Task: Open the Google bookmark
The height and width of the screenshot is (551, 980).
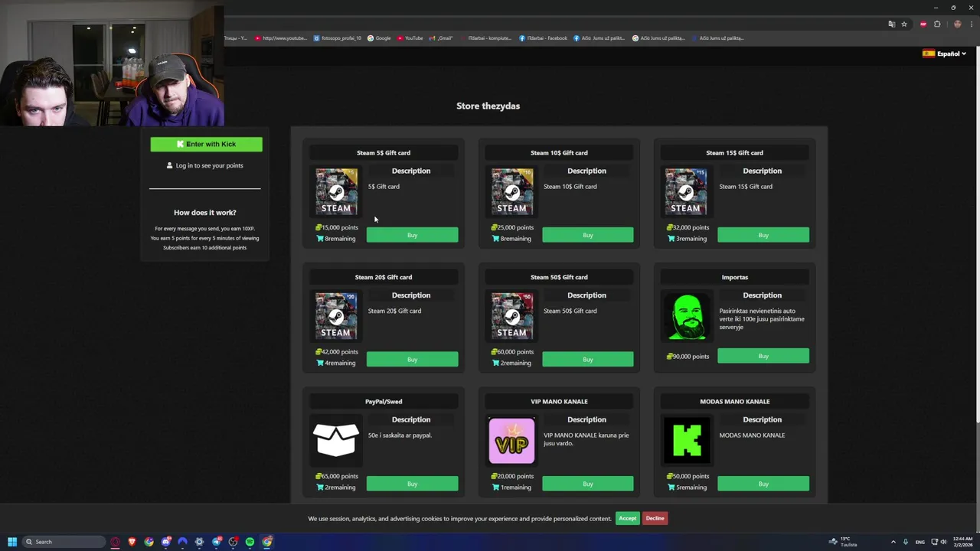Action: click(379, 37)
